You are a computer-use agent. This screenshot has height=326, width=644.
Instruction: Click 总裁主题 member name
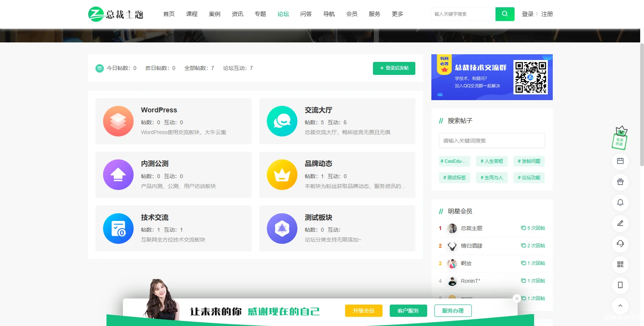pyautogui.click(x=471, y=228)
